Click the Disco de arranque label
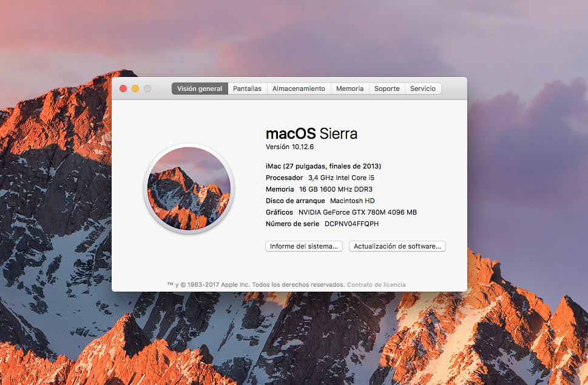 tap(295, 201)
